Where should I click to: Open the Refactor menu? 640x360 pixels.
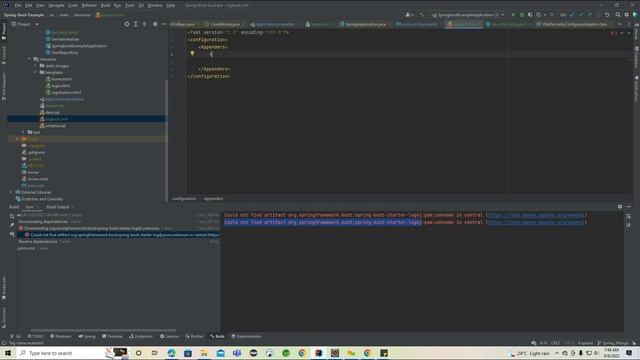[x=89, y=5]
